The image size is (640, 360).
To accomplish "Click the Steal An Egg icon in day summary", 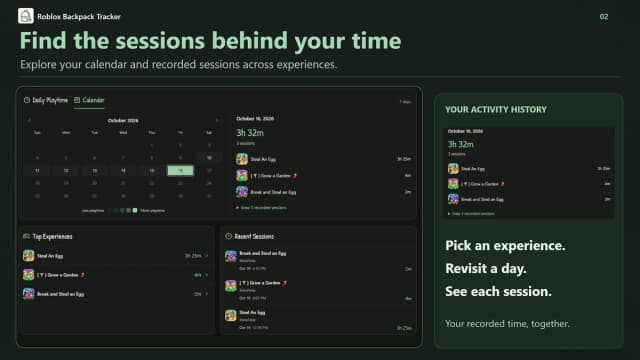I will pyautogui.click(x=242, y=159).
